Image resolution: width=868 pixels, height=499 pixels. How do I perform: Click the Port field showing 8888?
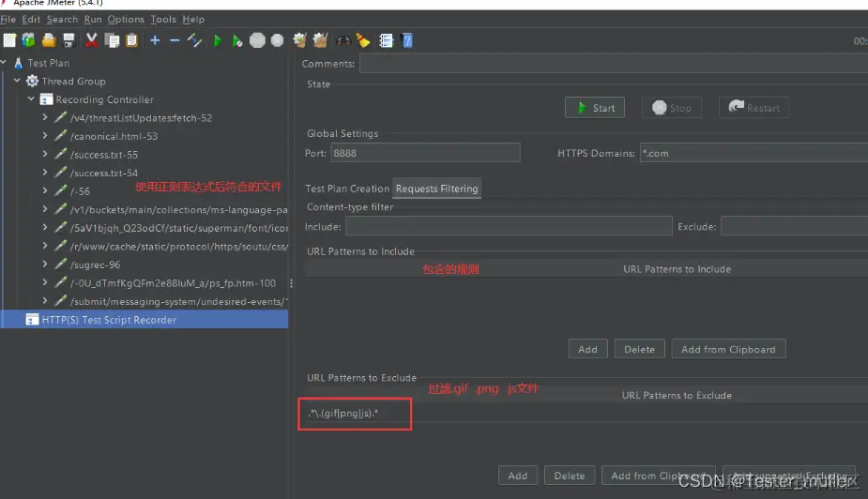425,153
